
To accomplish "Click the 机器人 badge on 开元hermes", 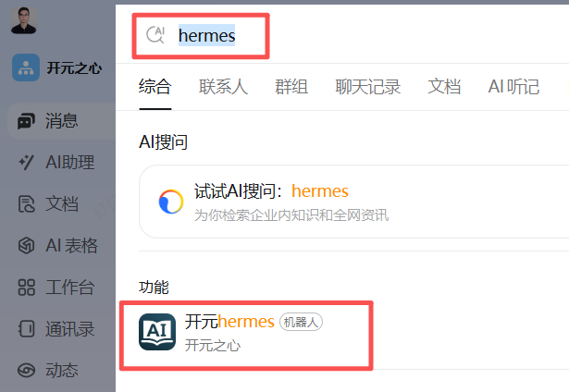I will point(301,322).
